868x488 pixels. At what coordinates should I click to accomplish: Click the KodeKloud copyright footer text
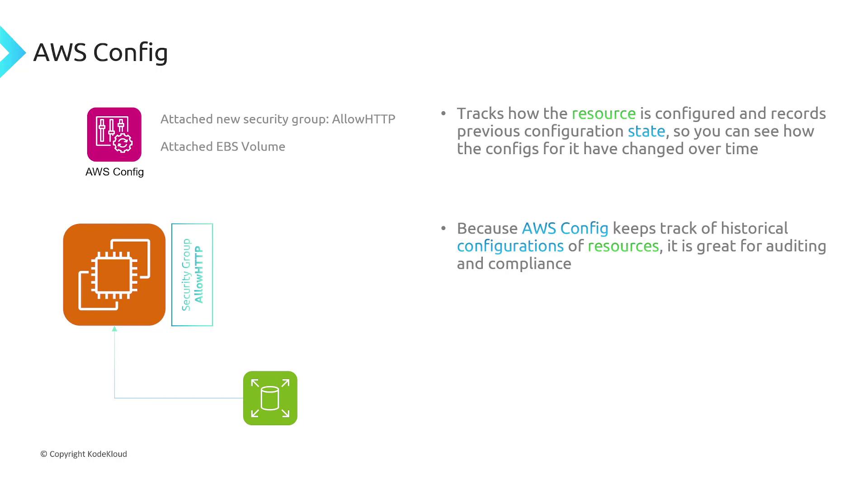(83, 454)
